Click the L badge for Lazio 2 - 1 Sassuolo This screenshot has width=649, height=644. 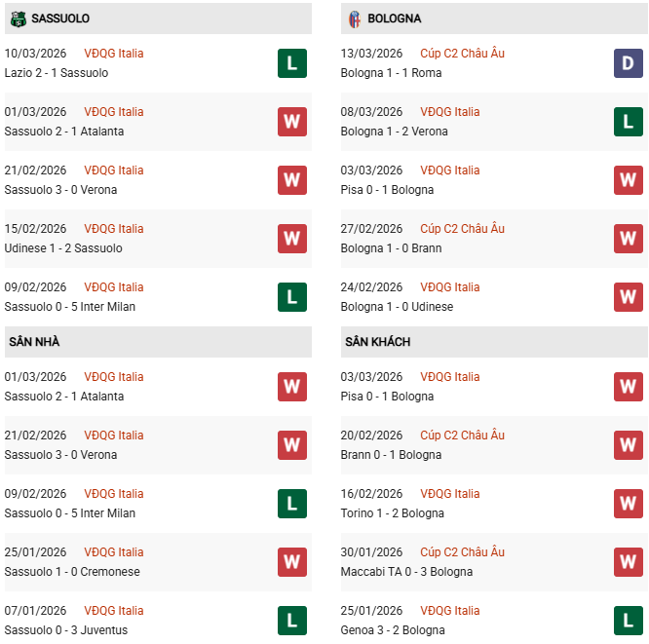point(291,63)
